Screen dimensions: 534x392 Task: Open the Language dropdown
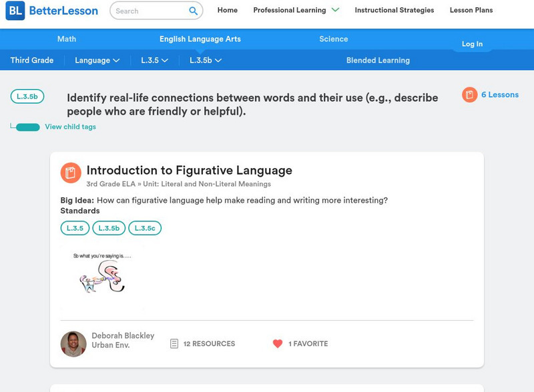pyautogui.click(x=97, y=60)
